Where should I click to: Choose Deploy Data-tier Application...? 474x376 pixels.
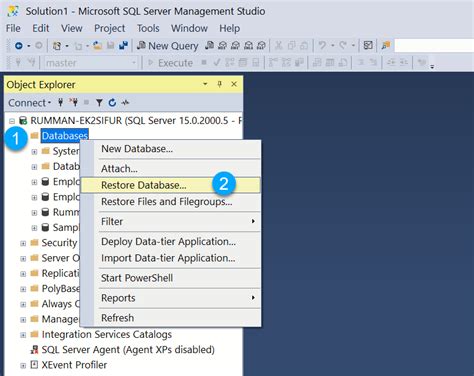[x=170, y=241]
